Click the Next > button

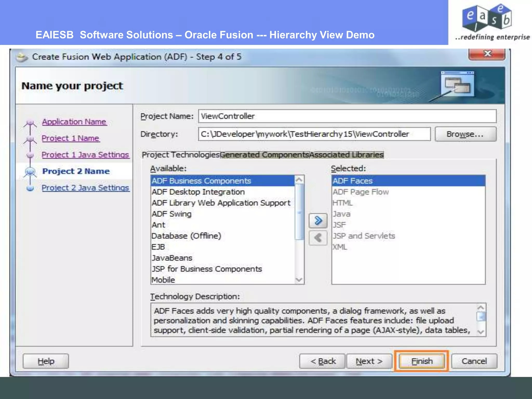point(369,361)
